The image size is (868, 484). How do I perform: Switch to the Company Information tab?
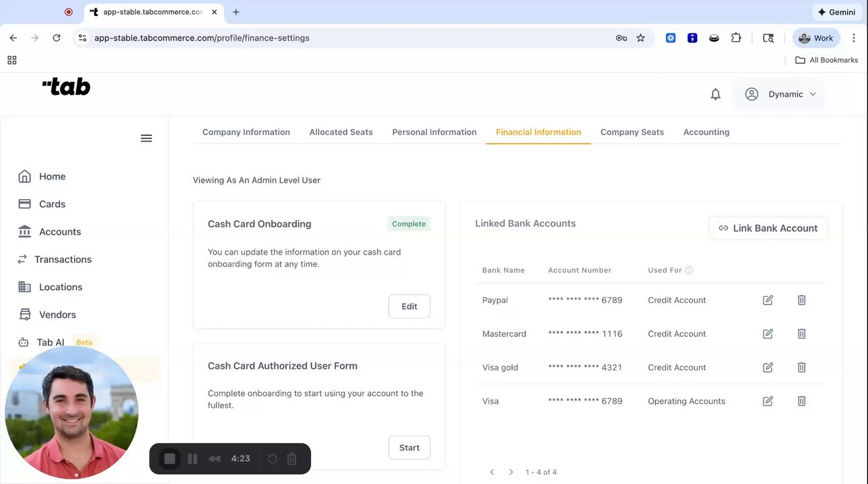[246, 132]
